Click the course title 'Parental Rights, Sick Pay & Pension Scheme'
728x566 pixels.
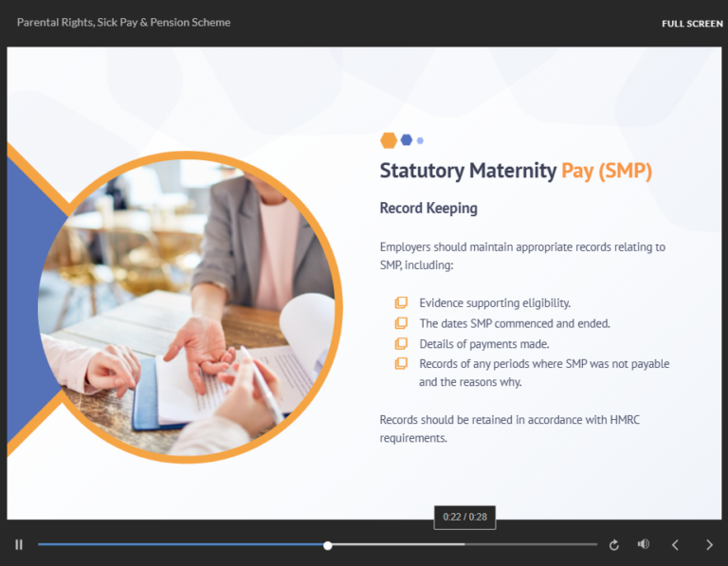click(123, 23)
